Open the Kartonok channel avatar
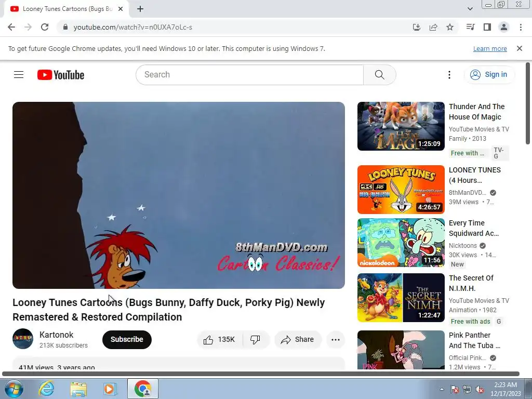The height and width of the screenshot is (399, 532). coord(23,339)
